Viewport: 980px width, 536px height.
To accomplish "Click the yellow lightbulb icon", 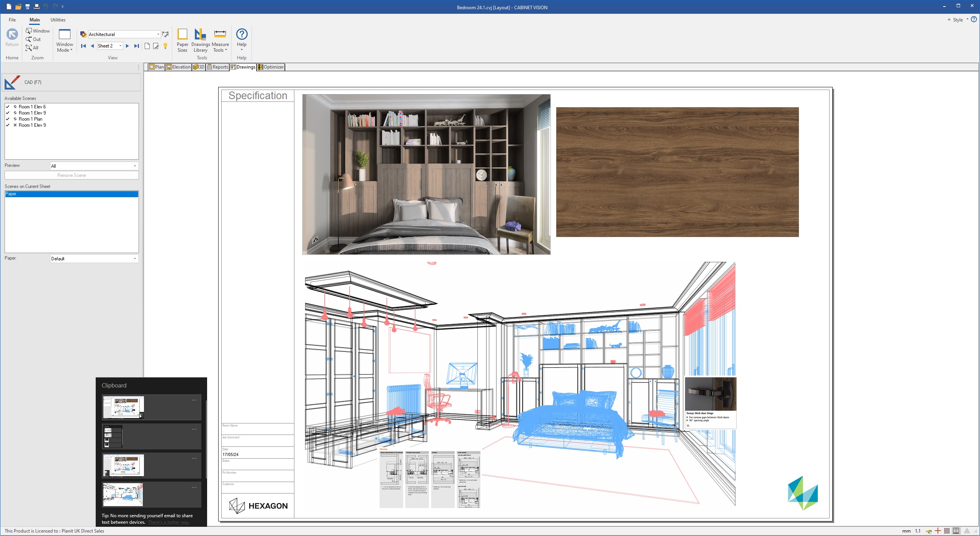I will (165, 46).
